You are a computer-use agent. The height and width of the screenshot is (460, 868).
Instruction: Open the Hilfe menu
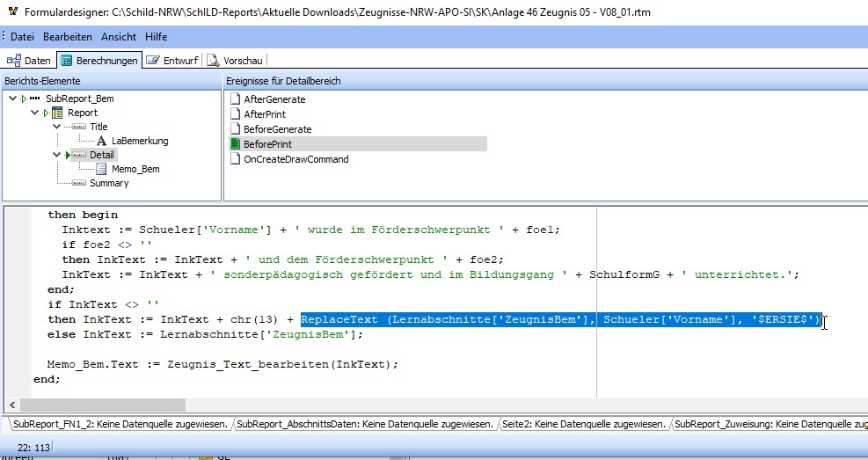(x=157, y=37)
